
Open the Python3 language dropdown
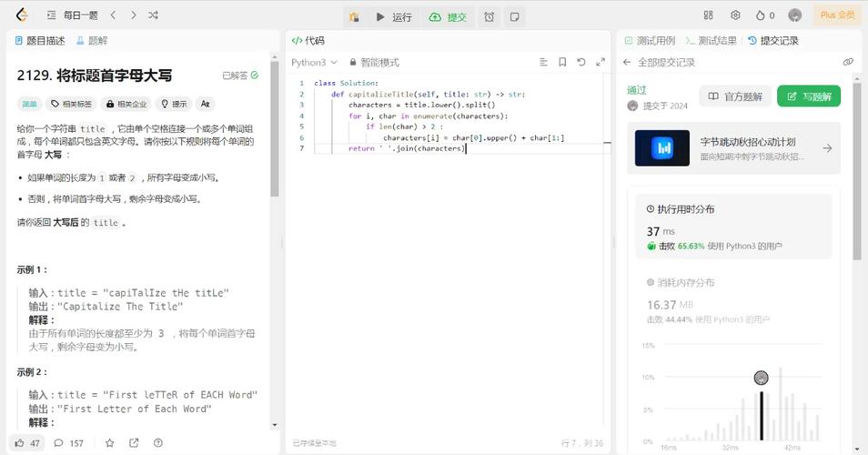314,63
